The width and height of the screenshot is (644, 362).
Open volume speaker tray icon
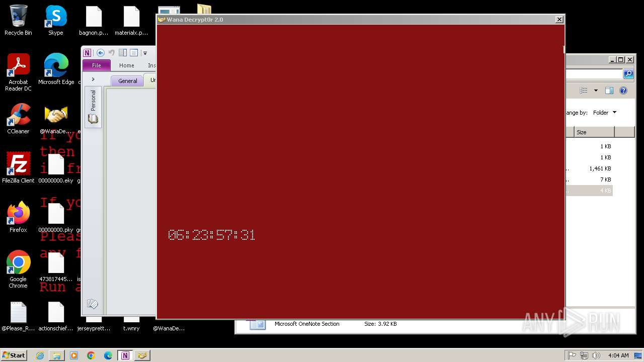(596, 355)
